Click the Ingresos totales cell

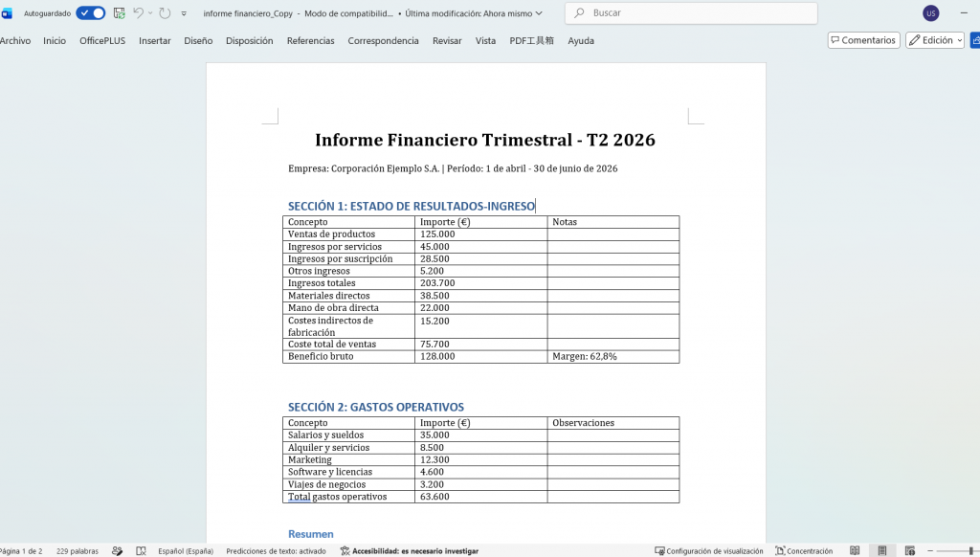click(348, 283)
